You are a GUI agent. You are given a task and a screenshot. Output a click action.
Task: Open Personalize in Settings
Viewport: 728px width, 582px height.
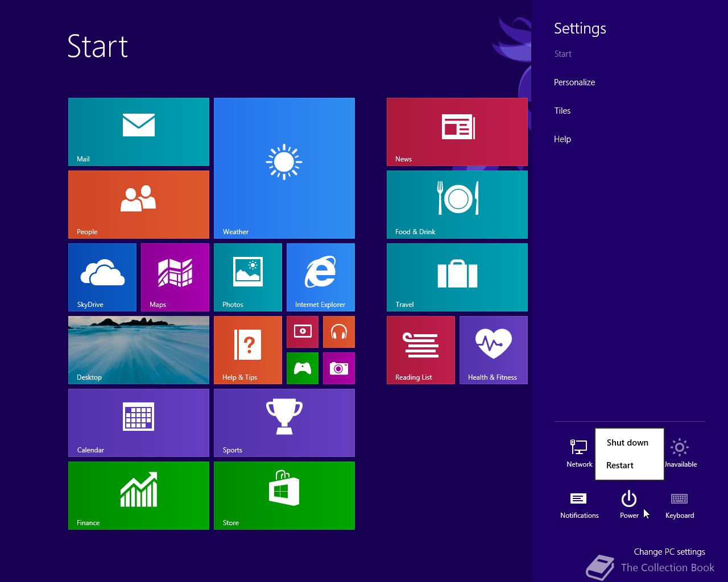[x=574, y=82]
